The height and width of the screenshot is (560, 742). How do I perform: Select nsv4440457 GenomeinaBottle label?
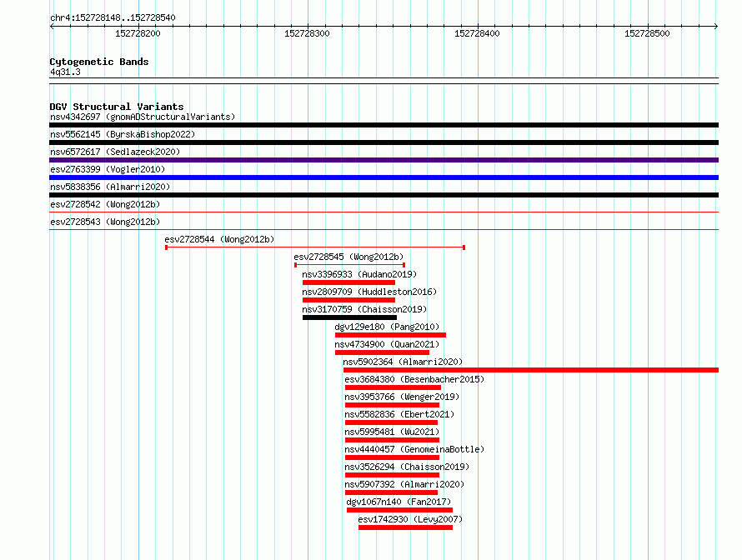pos(414,449)
